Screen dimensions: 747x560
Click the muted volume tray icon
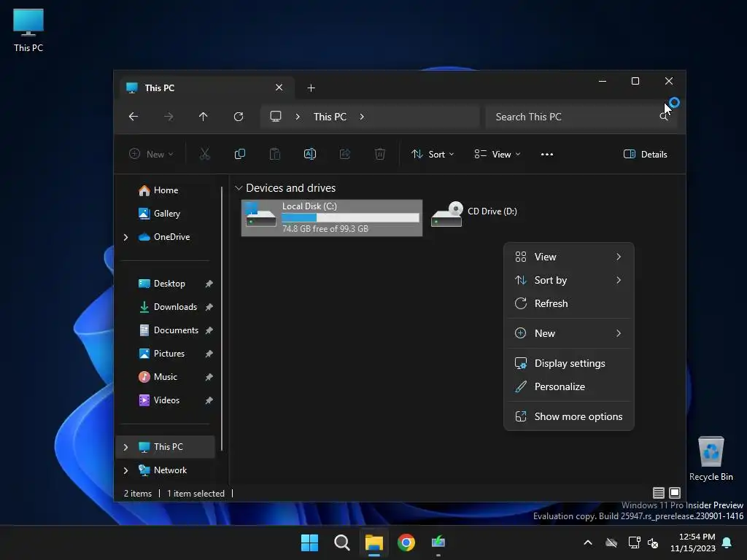click(x=653, y=542)
